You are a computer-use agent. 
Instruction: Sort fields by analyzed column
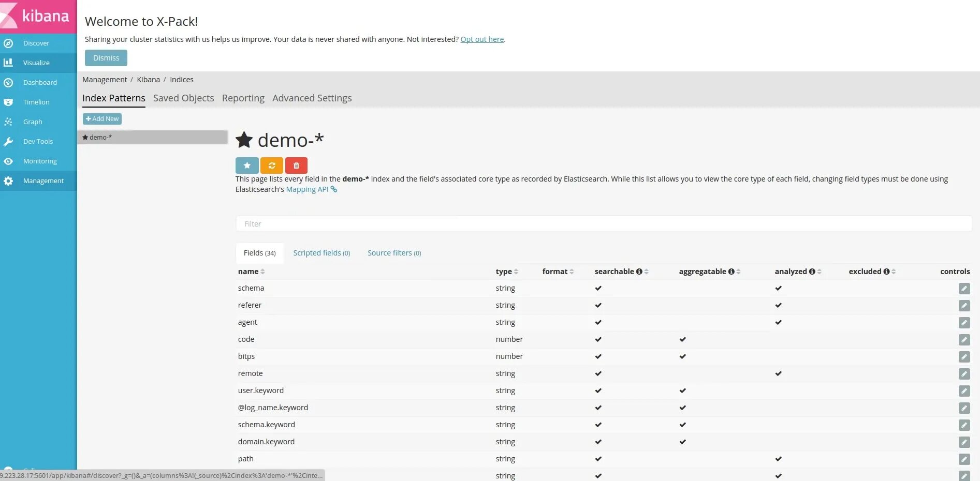[x=820, y=272]
